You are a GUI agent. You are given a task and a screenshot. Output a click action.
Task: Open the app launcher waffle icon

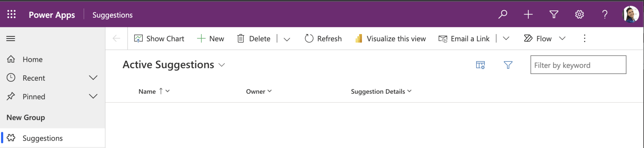pos(12,14)
